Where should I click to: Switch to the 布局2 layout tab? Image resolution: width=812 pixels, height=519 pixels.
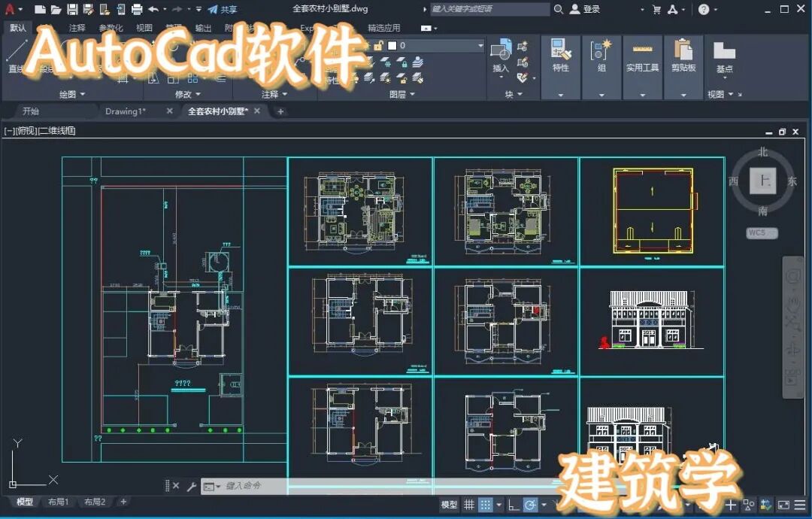(95, 502)
